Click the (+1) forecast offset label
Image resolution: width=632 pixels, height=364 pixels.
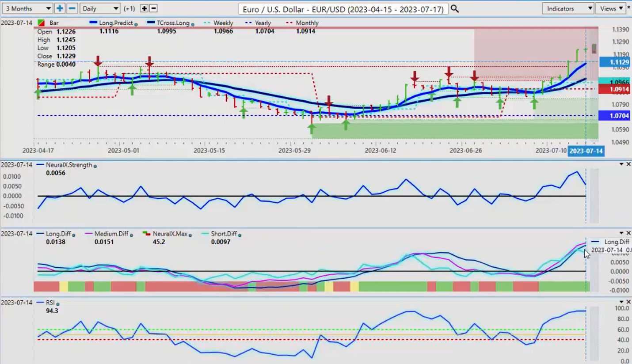(129, 8)
